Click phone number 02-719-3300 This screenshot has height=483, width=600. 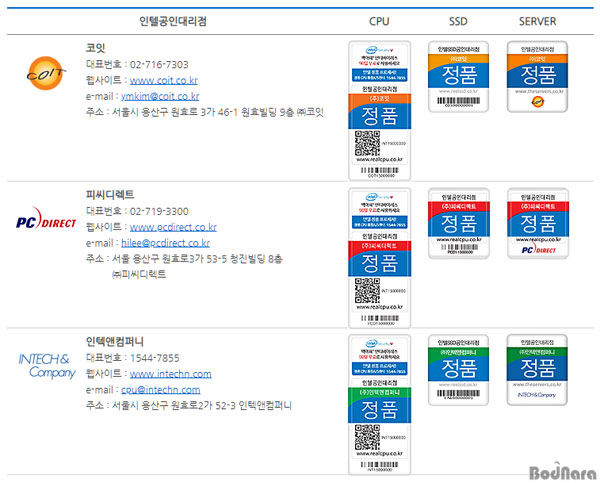click(159, 211)
